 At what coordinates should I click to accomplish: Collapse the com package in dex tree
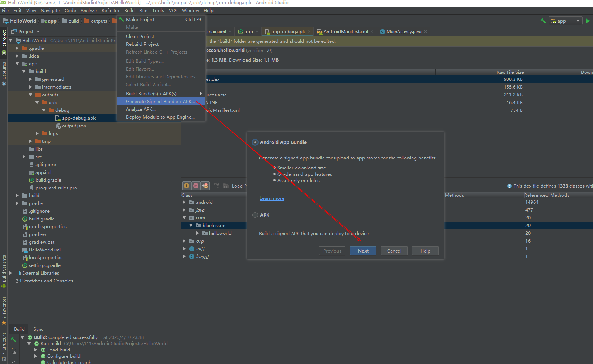pyautogui.click(x=184, y=218)
